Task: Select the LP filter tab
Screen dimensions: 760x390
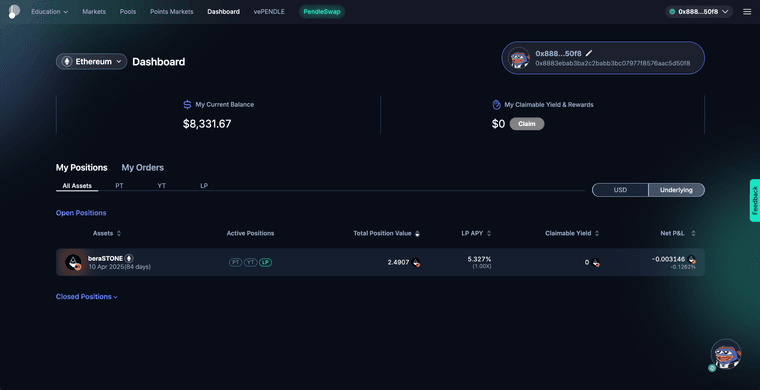Action: click(204, 186)
